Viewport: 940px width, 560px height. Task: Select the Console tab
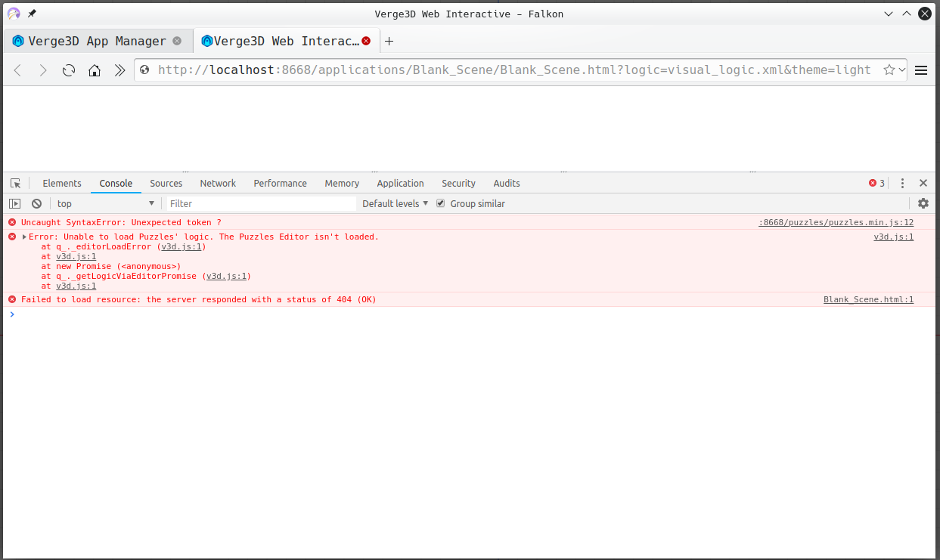coord(116,183)
